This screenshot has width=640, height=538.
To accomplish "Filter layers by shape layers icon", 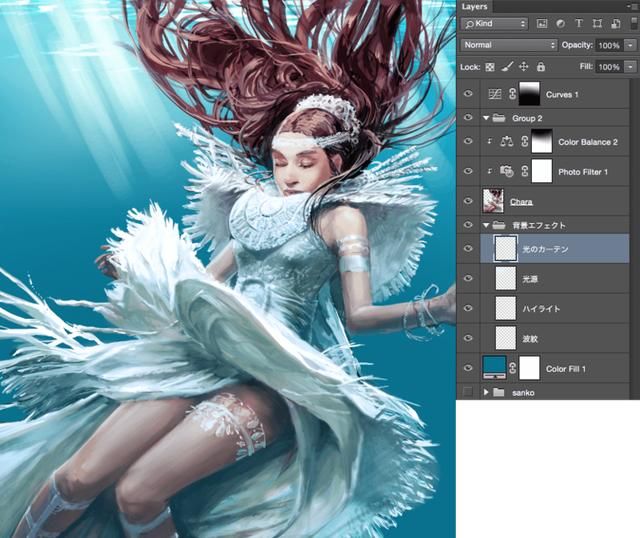I will coord(597,24).
